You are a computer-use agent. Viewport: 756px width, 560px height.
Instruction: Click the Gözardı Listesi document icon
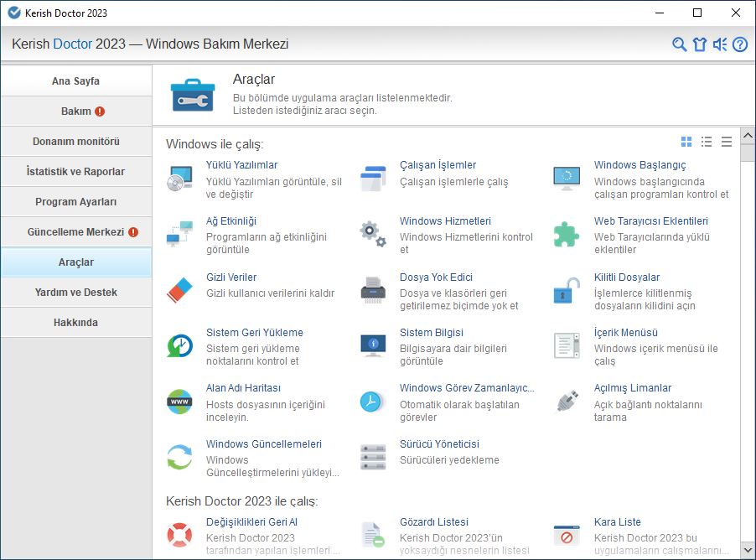373,535
